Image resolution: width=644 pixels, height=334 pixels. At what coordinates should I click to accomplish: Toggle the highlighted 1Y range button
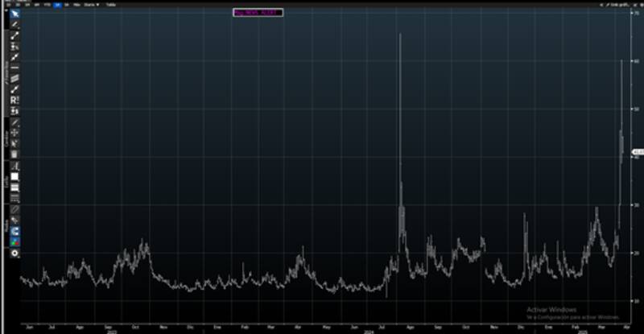click(x=57, y=3)
